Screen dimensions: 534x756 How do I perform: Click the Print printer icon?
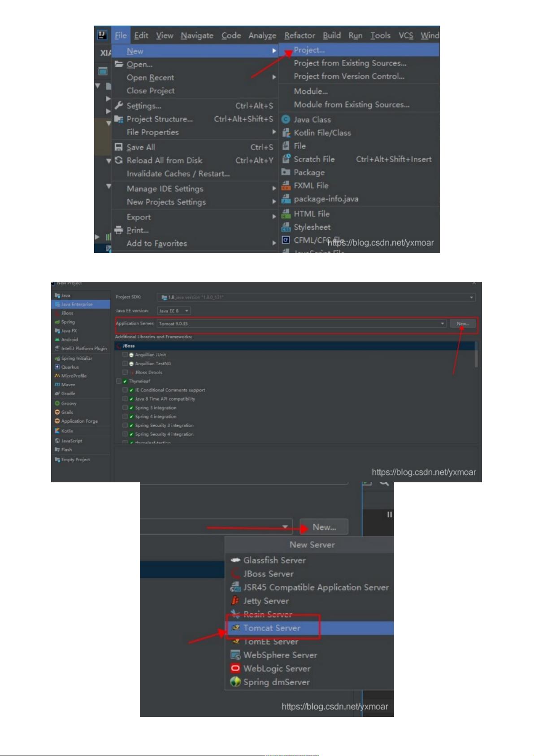tap(119, 230)
